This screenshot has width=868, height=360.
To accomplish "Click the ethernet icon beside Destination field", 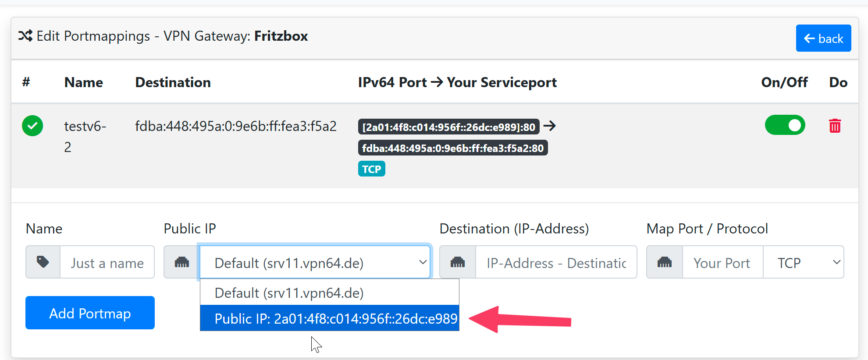I will pos(458,262).
